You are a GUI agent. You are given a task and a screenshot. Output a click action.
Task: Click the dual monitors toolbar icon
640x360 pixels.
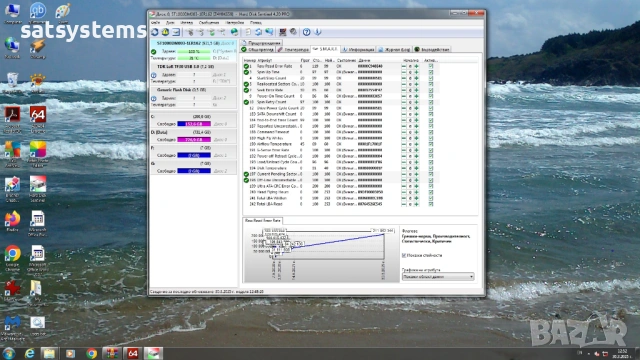click(x=269, y=32)
